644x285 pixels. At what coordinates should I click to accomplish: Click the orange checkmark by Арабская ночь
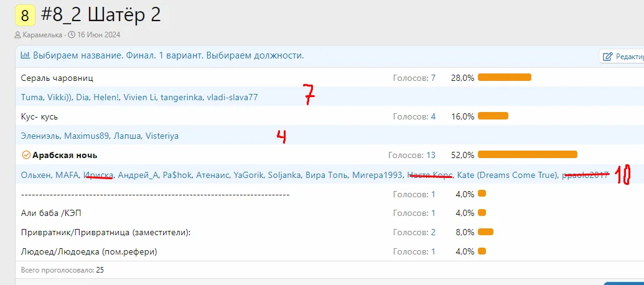click(26, 155)
